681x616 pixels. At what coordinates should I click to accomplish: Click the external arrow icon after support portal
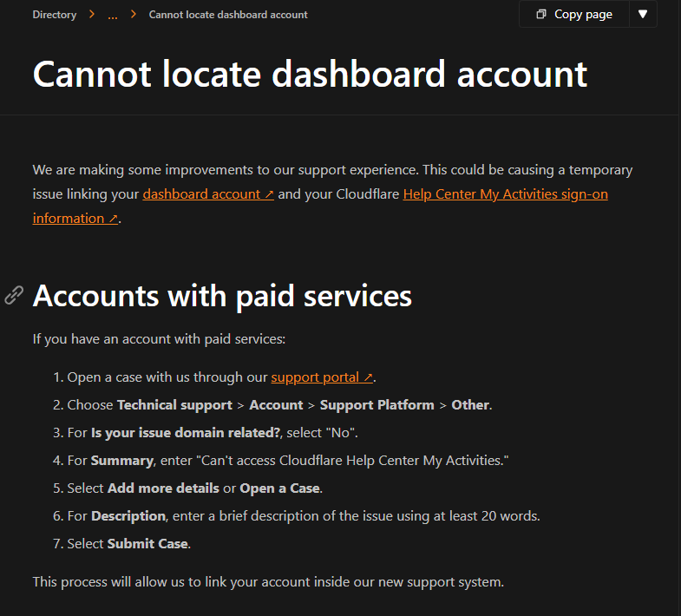coord(368,377)
